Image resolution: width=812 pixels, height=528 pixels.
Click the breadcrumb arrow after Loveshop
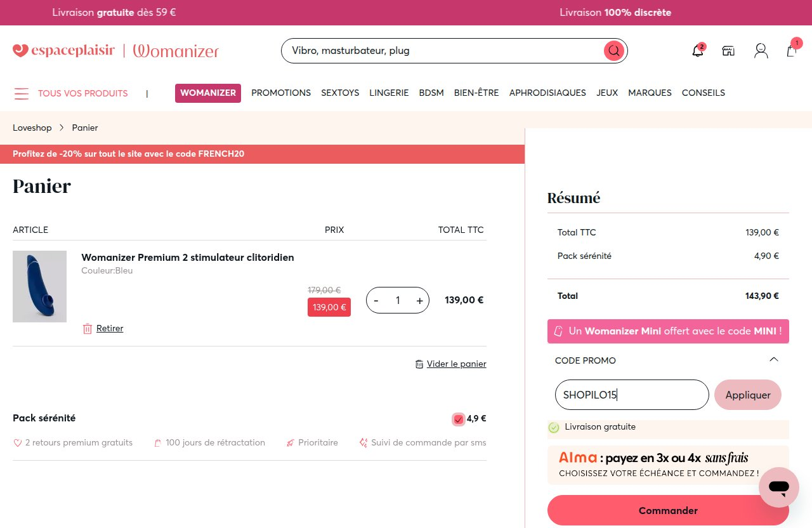pyautogui.click(x=62, y=128)
